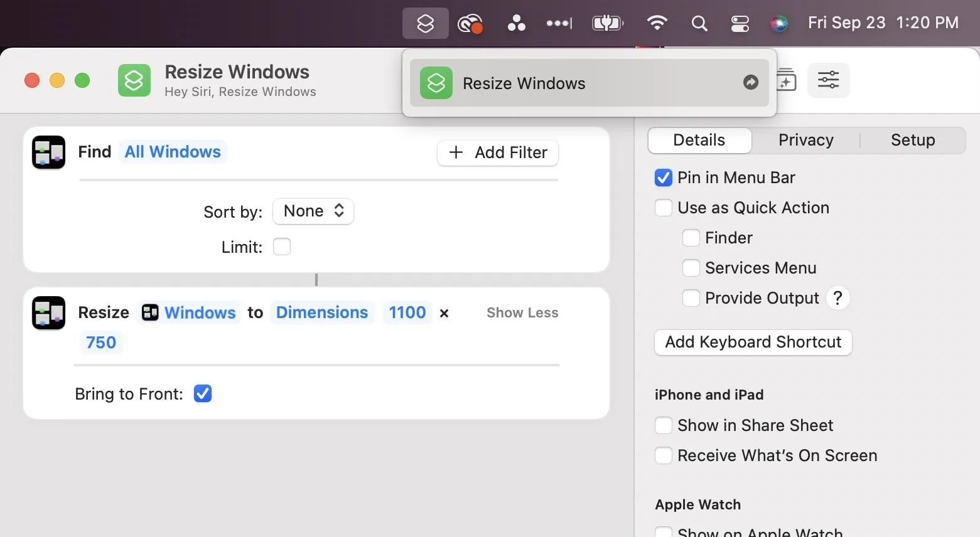This screenshot has width=980, height=537.
Task: Change Dimensions resize option
Action: tap(322, 312)
